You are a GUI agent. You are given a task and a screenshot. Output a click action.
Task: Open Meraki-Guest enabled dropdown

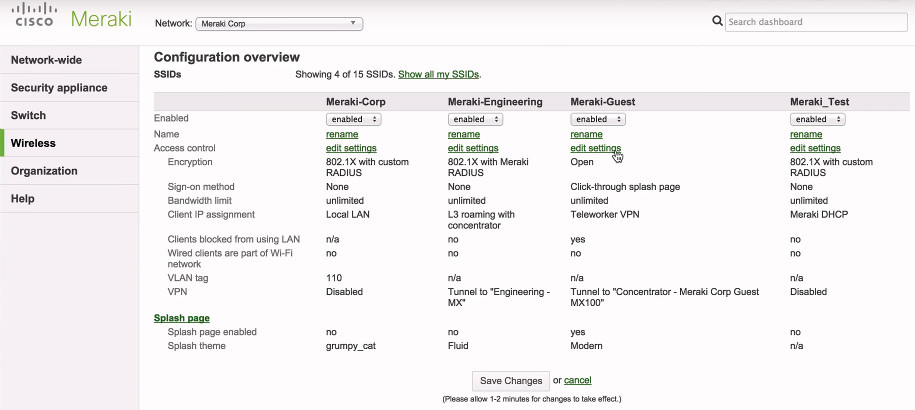coord(598,119)
